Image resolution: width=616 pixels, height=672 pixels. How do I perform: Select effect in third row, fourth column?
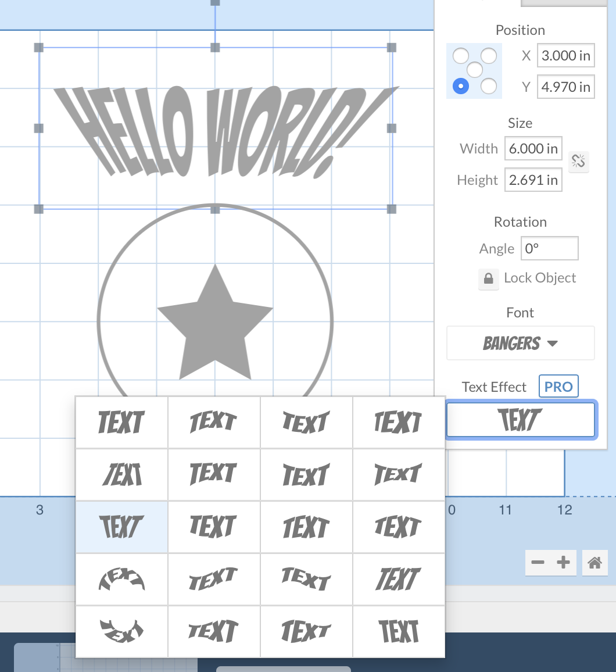(x=399, y=527)
